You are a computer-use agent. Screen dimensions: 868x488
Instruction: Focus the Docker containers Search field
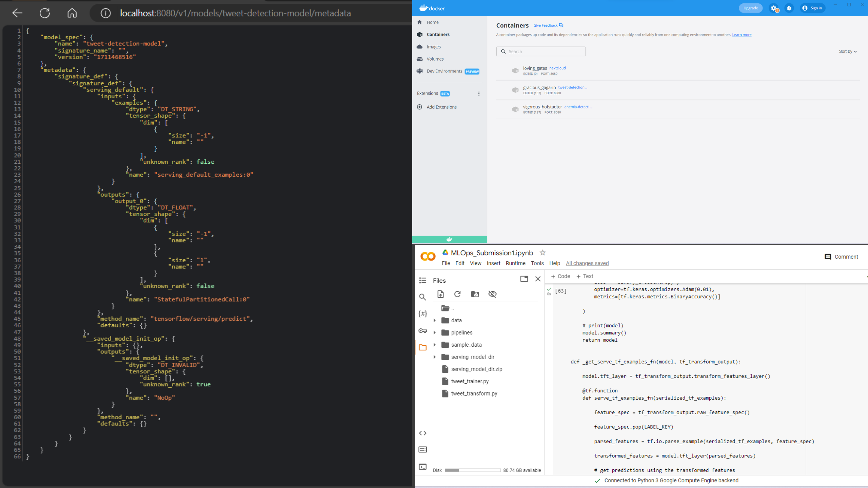click(x=541, y=52)
